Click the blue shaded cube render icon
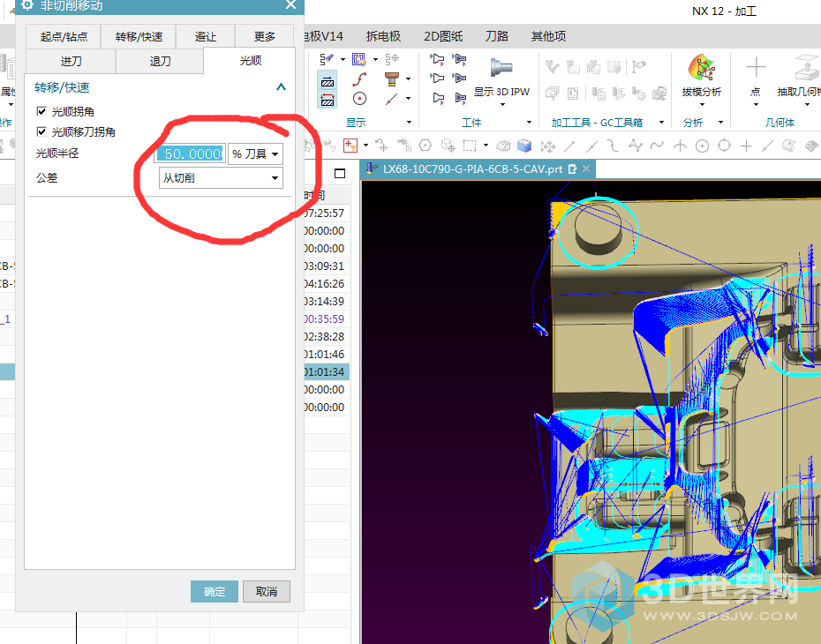The height and width of the screenshot is (644, 821). [524, 146]
